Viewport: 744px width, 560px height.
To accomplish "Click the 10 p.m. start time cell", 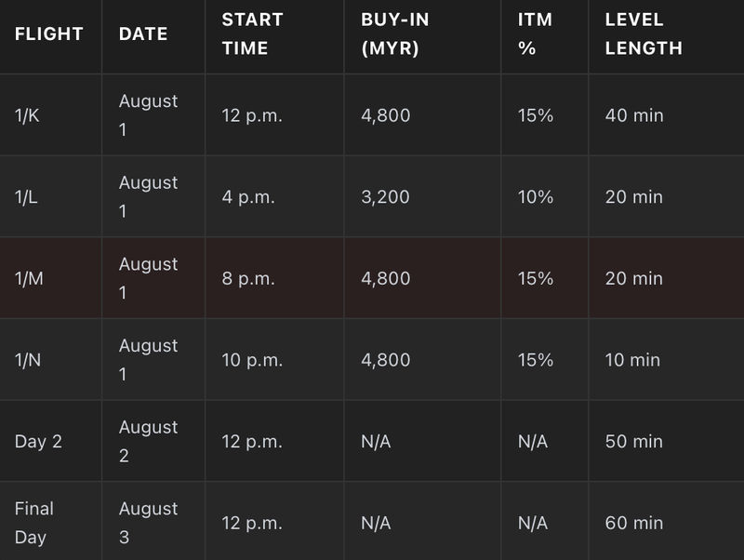I will point(252,360).
